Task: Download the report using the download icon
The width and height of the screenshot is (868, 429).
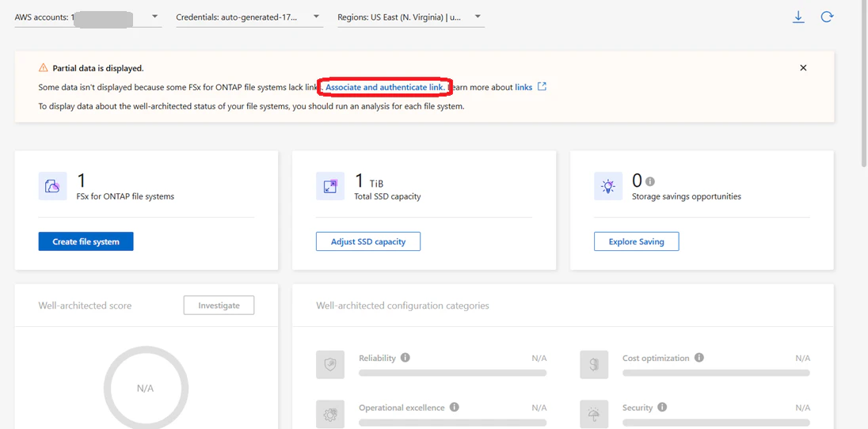Action: pyautogui.click(x=798, y=17)
